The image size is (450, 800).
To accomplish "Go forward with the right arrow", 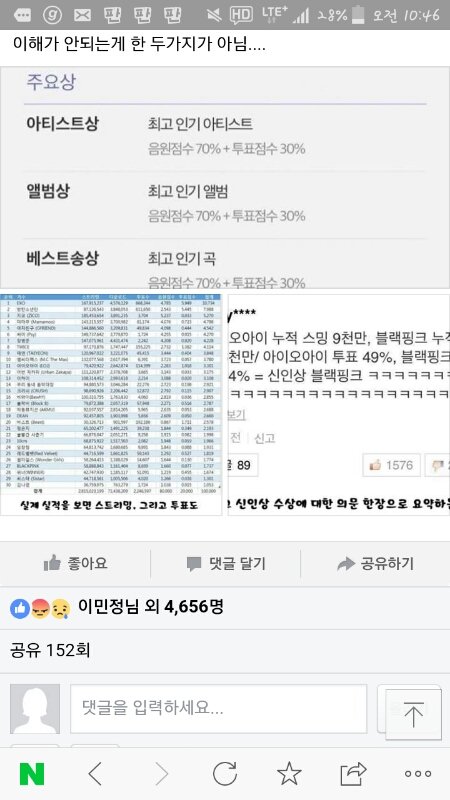I will coord(161,774).
